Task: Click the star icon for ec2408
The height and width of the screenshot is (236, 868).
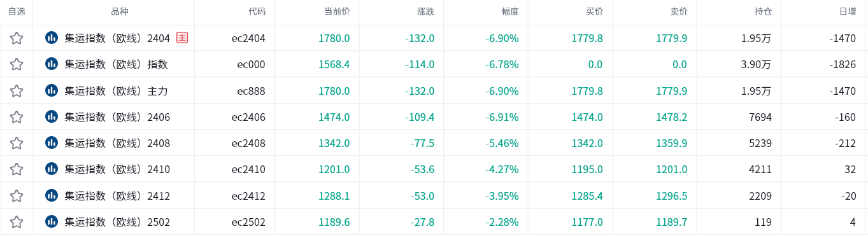Action: [x=17, y=143]
